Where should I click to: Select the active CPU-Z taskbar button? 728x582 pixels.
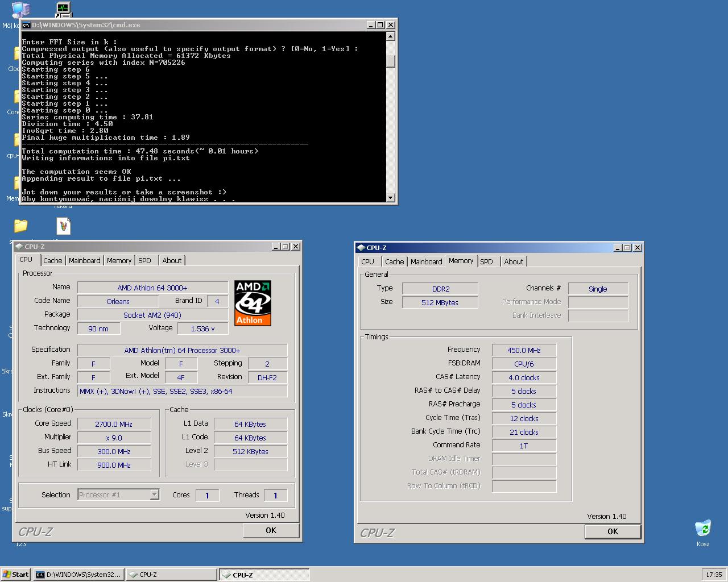click(x=264, y=575)
